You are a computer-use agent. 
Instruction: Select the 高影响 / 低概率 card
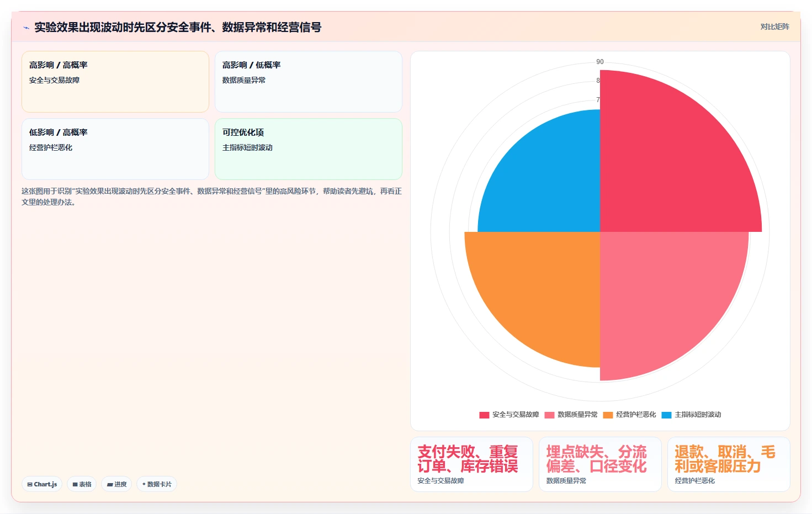(x=309, y=82)
